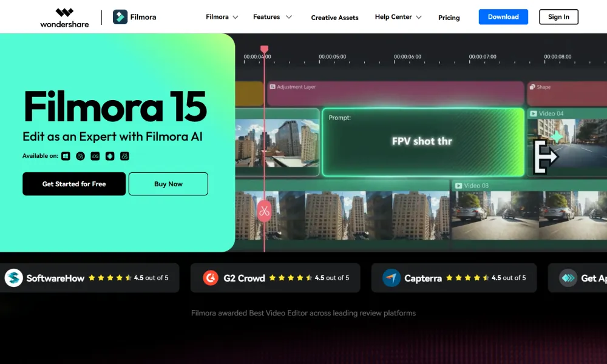Click the Capterra logo icon

[391, 278]
